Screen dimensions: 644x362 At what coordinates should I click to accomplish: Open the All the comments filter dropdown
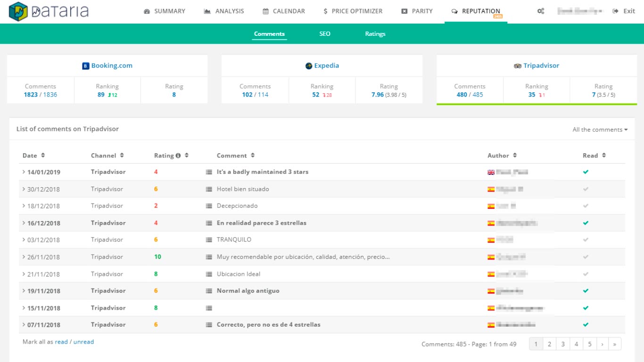coord(600,130)
